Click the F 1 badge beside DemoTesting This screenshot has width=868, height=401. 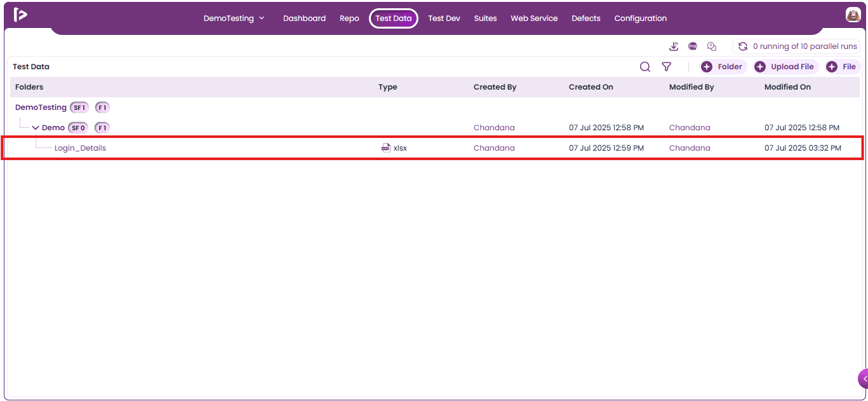(x=102, y=107)
